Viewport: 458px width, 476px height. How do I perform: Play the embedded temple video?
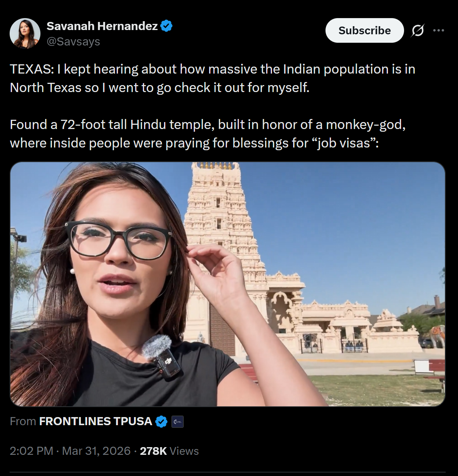tap(228, 284)
